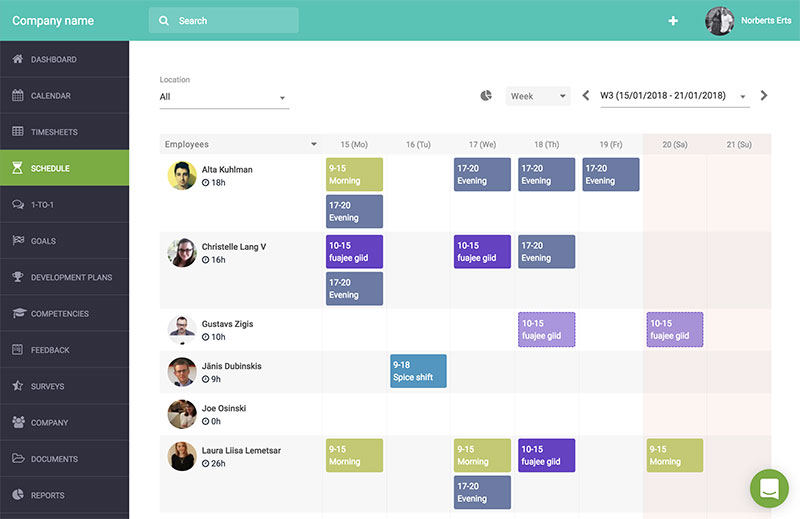Open Timesheets menu item

(x=64, y=131)
